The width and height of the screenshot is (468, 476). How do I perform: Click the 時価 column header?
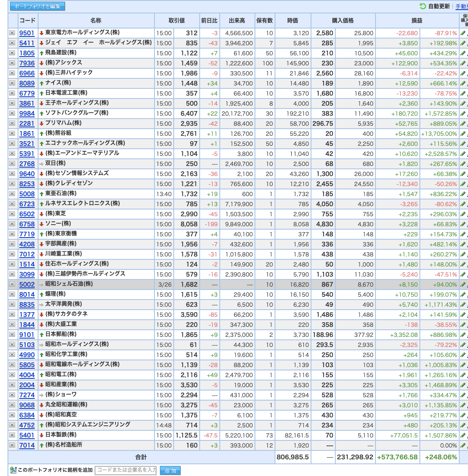coord(293,21)
